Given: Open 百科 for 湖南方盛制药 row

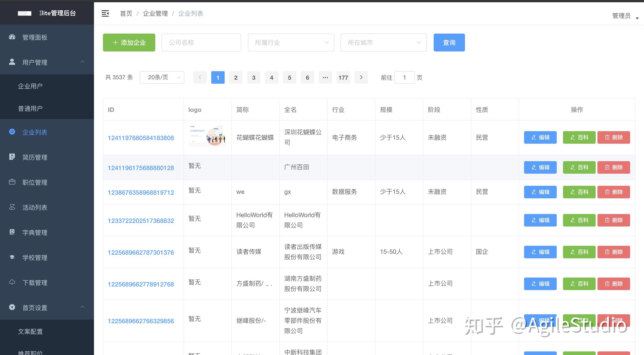Looking at the screenshot, I should pos(579,284).
